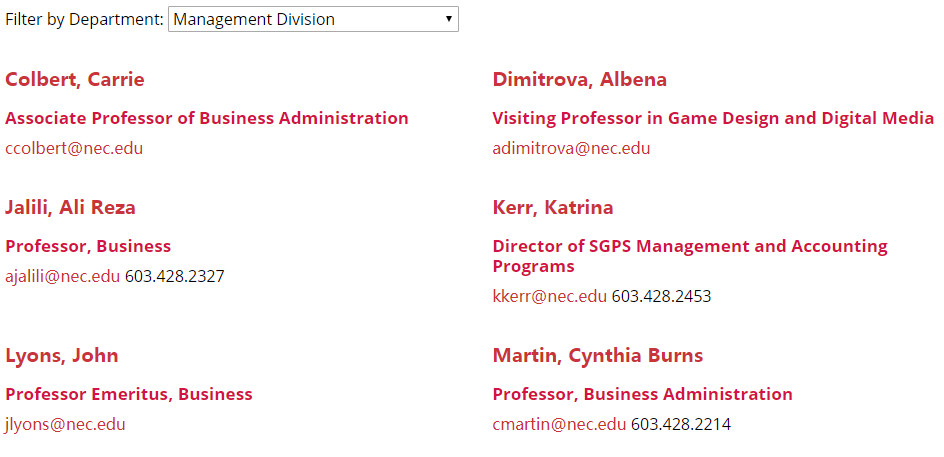Click phone number 603.428.2453
The height and width of the screenshot is (457, 944).
coord(661,296)
